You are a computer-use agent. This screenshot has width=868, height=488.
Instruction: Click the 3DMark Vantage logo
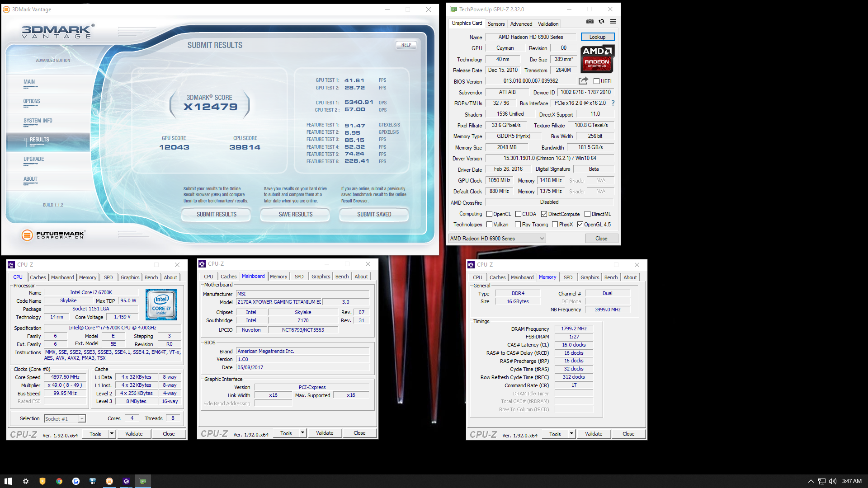click(58, 32)
